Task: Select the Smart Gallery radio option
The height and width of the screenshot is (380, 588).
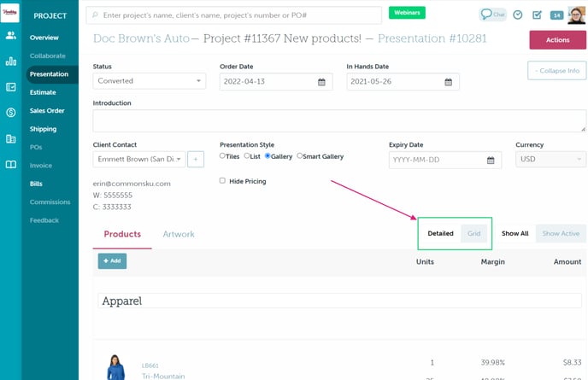Action: click(x=300, y=156)
